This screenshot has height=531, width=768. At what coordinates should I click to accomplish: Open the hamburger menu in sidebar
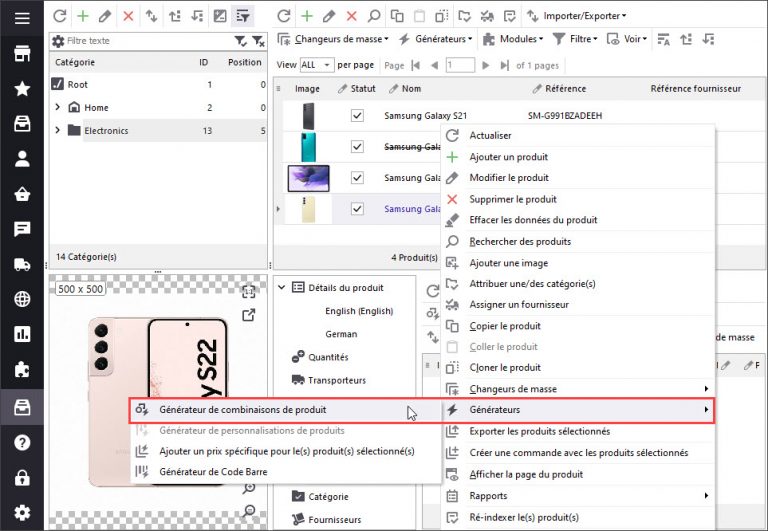click(22, 18)
